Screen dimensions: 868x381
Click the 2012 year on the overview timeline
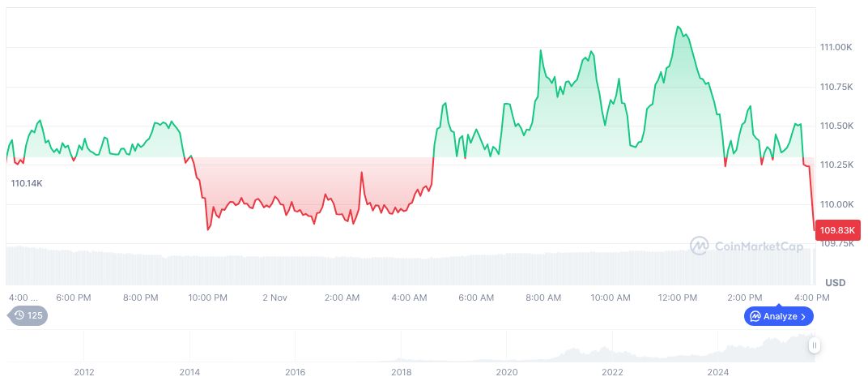[84, 372]
